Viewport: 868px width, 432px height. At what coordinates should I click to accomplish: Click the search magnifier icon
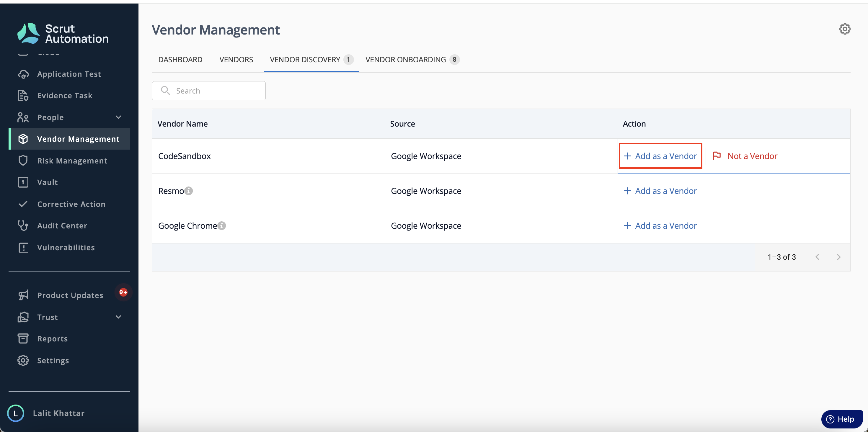pyautogui.click(x=165, y=91)
